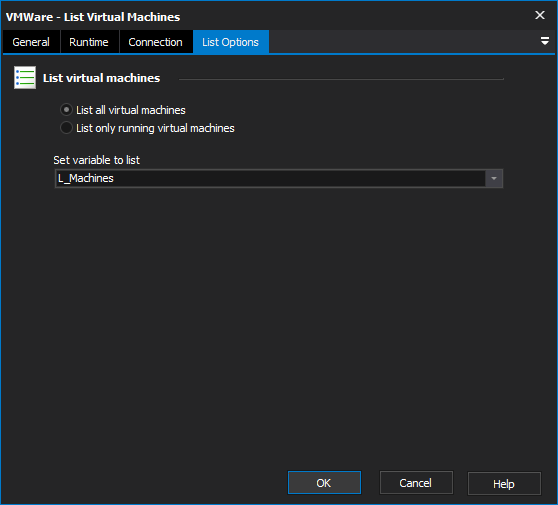
Task: Click the dialog title bar text
Action: pos(93,17)
